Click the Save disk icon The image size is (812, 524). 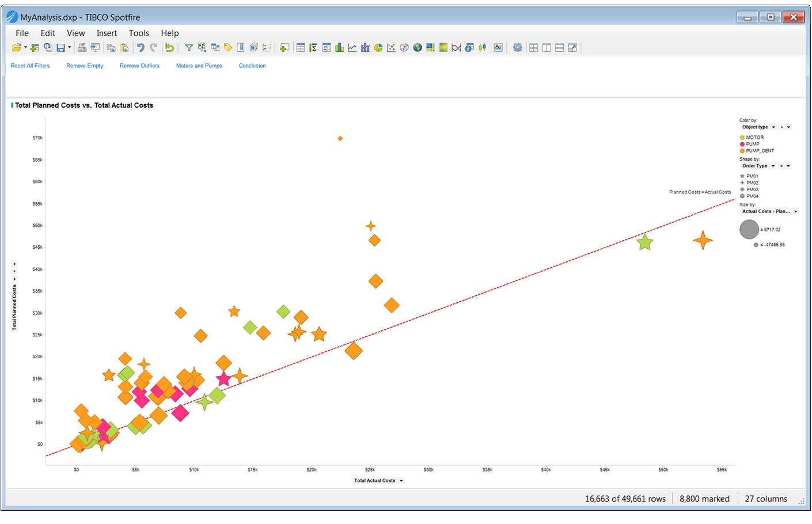[60, 48]
